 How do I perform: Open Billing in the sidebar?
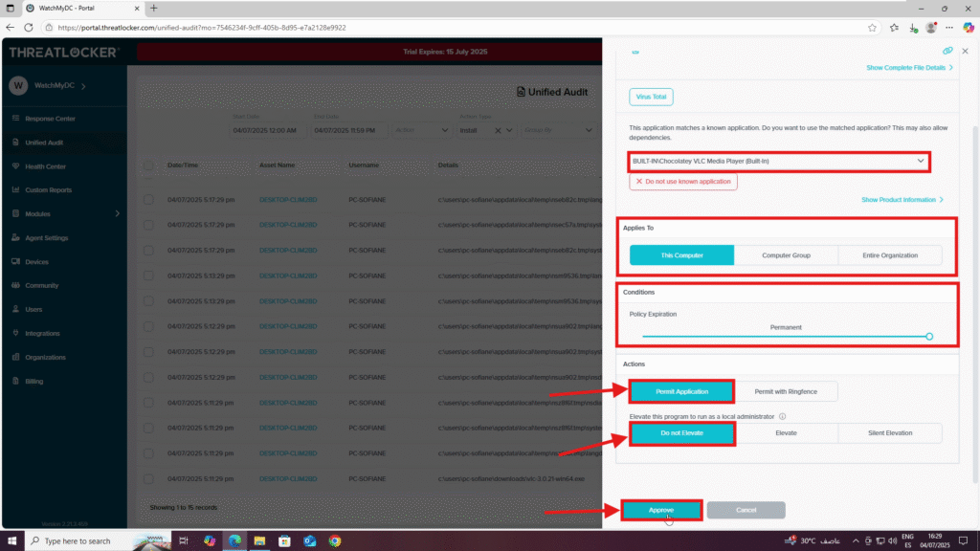33,381
